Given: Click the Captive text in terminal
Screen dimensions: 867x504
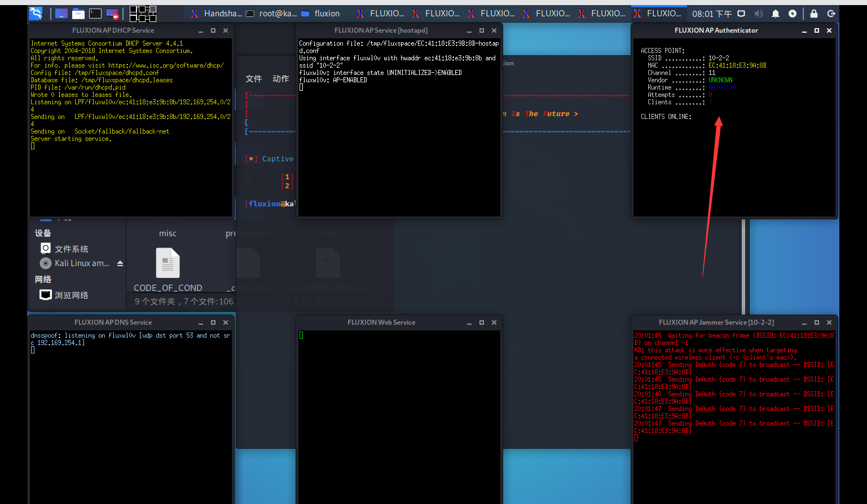Looking at the screenshot, I should point(278,159).
